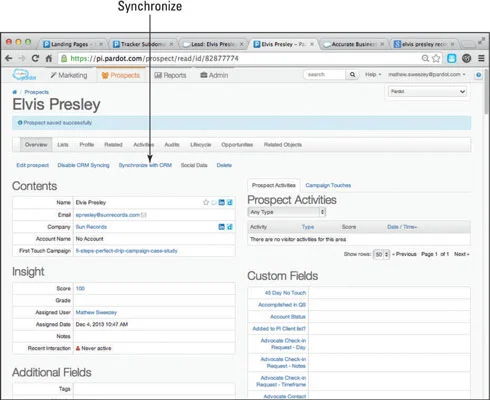Select the Audits tab
This screenshot has width=490, height=400.
click(x=172, y=145)
